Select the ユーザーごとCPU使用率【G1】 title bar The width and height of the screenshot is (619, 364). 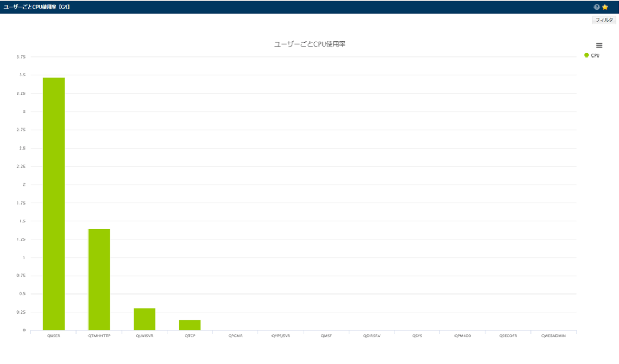[x=36, y=7]
